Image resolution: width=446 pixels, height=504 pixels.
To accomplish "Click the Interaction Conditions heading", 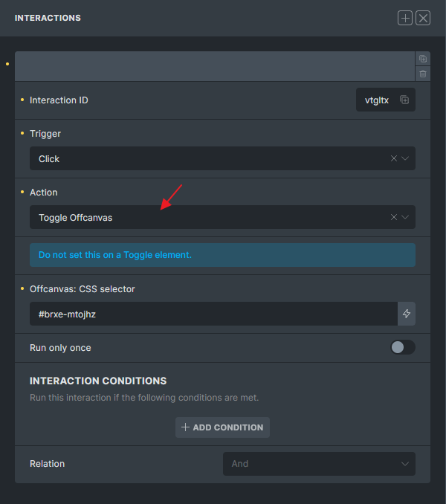I will pyautogui.click(x=98, y=381).
